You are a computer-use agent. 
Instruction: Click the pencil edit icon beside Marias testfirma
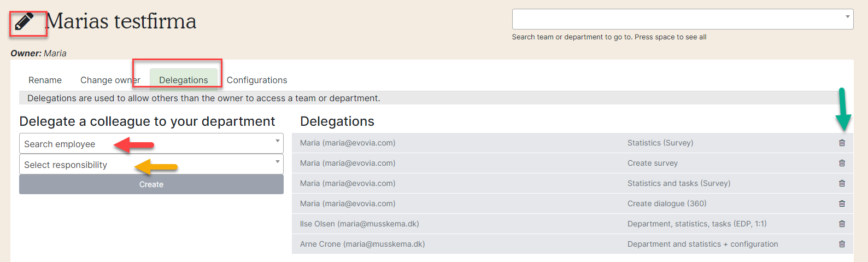pos(24,22)
